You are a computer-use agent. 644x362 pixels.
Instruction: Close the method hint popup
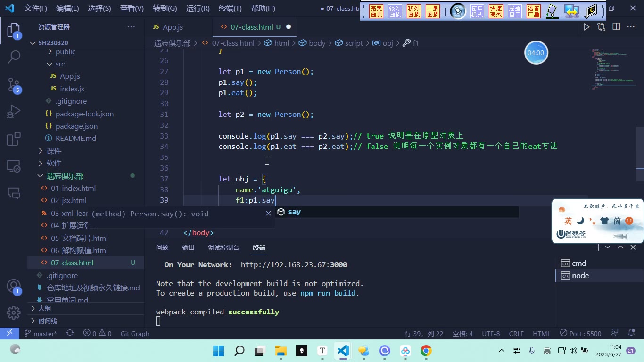268,214
